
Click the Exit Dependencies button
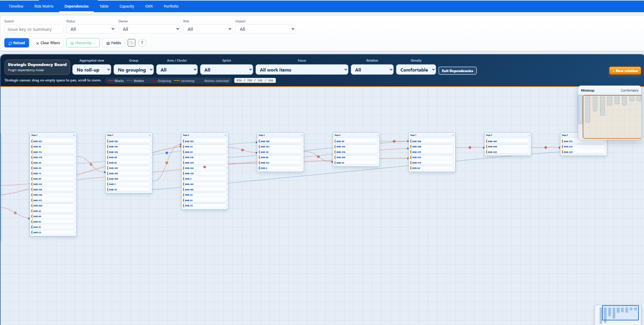(457, 71)
